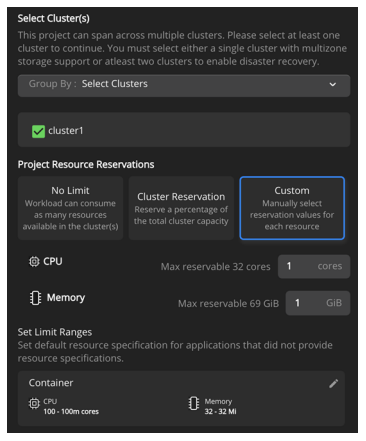
Task: Click the '100 - 100m cores' value
Action: coord(71,412)
